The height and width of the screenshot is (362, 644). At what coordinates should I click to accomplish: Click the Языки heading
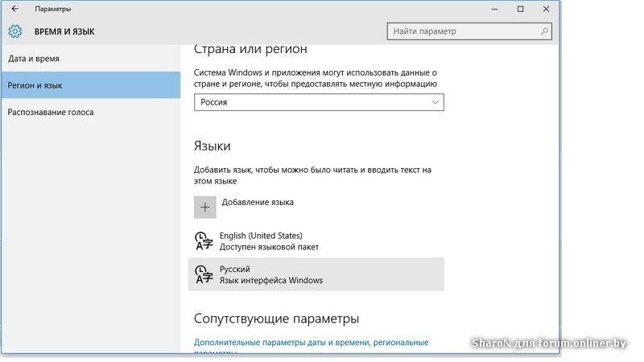(x=213, y=146)
